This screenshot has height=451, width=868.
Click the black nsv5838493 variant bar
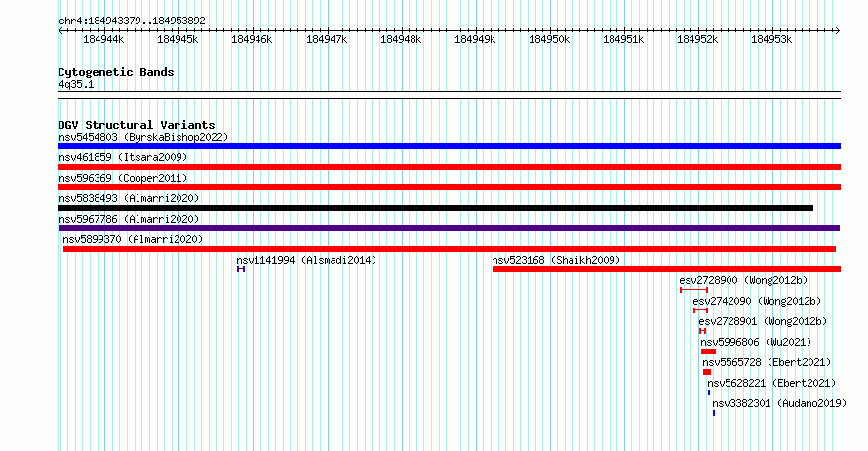pos(436,208)
